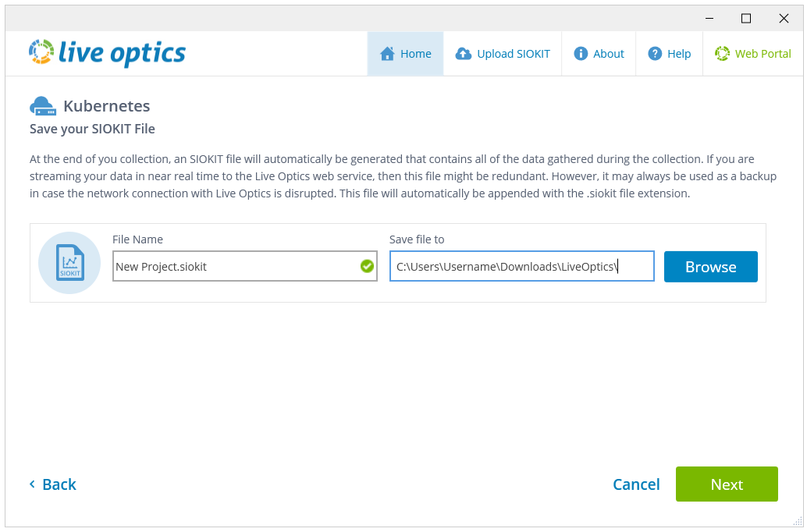Viewport: 807px width, 532px height.
Task: Open the About menu item
Action: click(599, 54)
